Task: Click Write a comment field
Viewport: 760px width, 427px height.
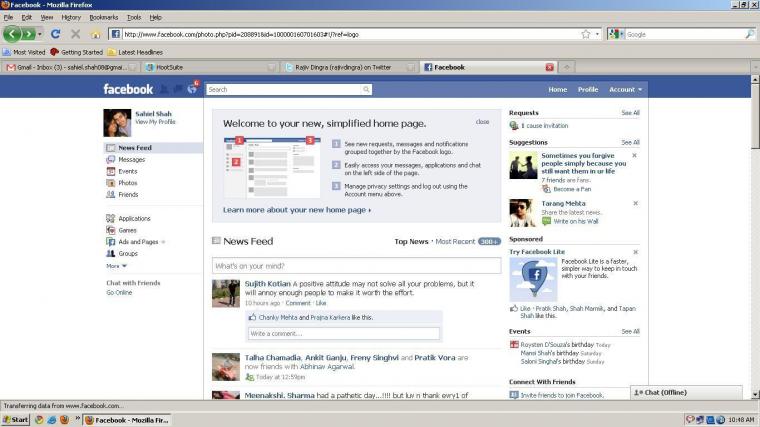Action: (x=344, y=333)
